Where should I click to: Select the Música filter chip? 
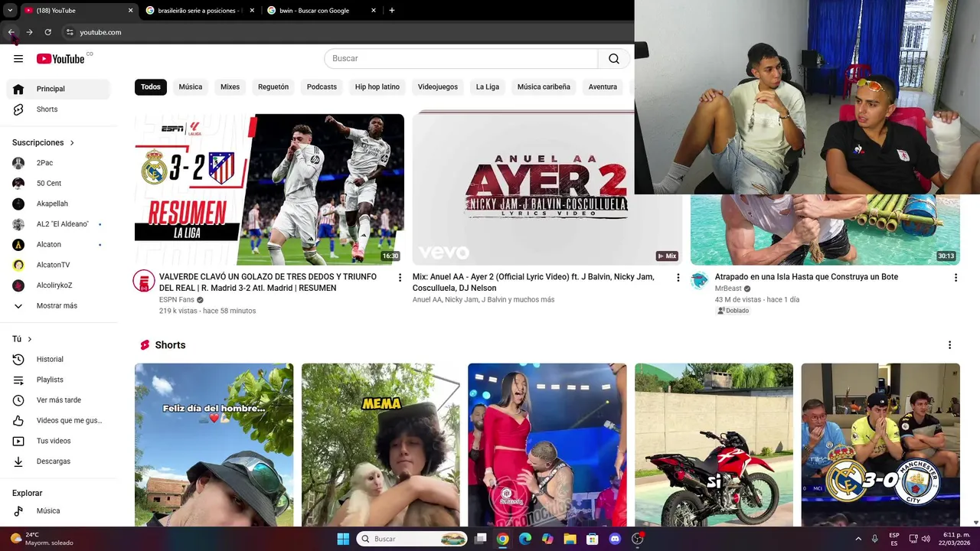click(x=191, y=87)
